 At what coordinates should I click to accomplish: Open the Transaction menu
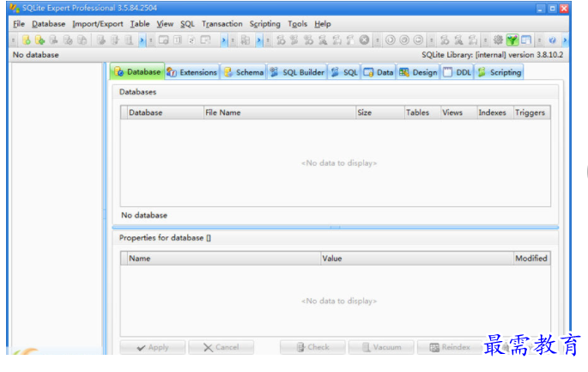[222, 24]
